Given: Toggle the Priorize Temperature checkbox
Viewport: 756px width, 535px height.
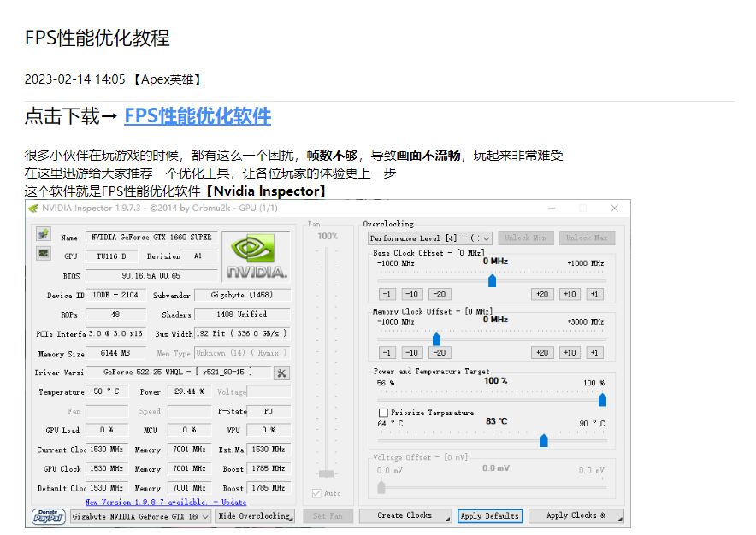Looking at the screenshot, I should tap(383, 413).
